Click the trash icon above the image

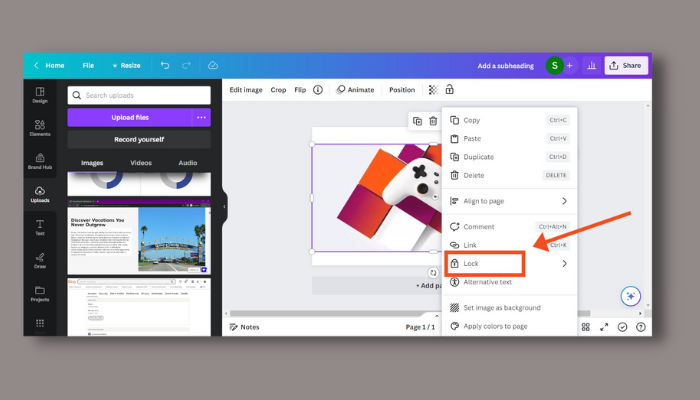click(x=433, y=121)
